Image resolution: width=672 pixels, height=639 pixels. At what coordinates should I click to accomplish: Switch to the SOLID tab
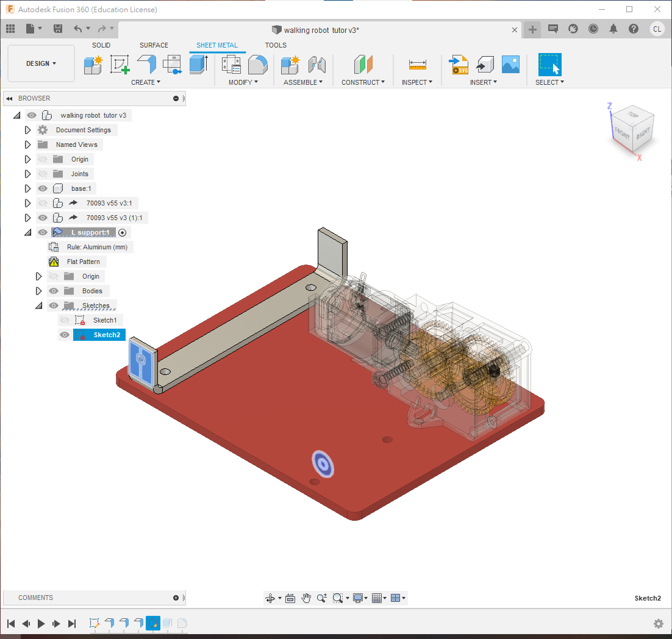101,45
